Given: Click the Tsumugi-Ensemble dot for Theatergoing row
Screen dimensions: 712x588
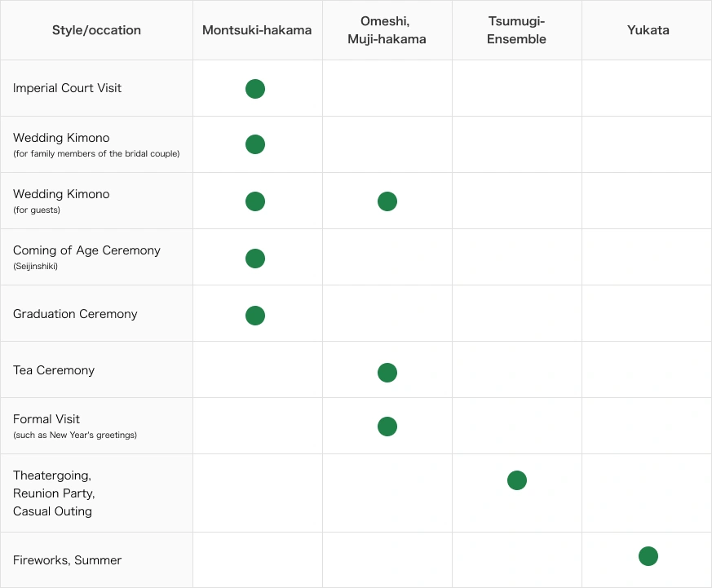Looking at the screenshot, I should point(517,480).
